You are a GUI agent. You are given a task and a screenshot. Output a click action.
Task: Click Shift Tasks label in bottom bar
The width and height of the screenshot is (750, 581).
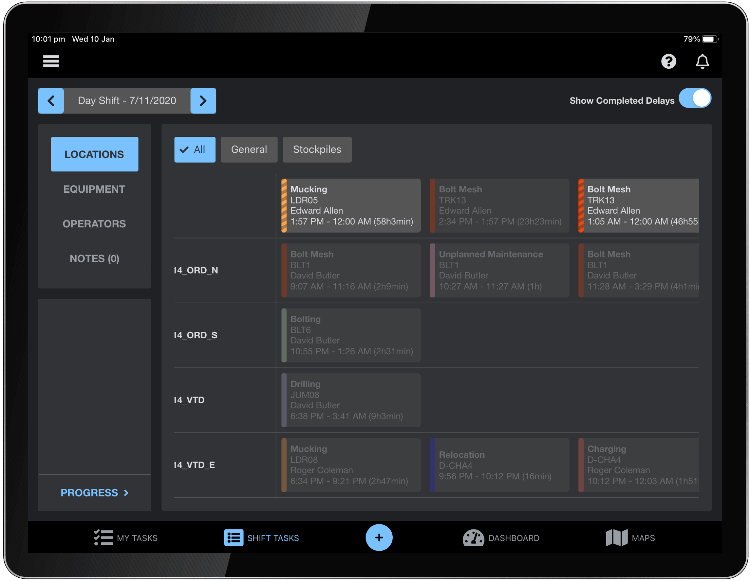coord(273,538)
